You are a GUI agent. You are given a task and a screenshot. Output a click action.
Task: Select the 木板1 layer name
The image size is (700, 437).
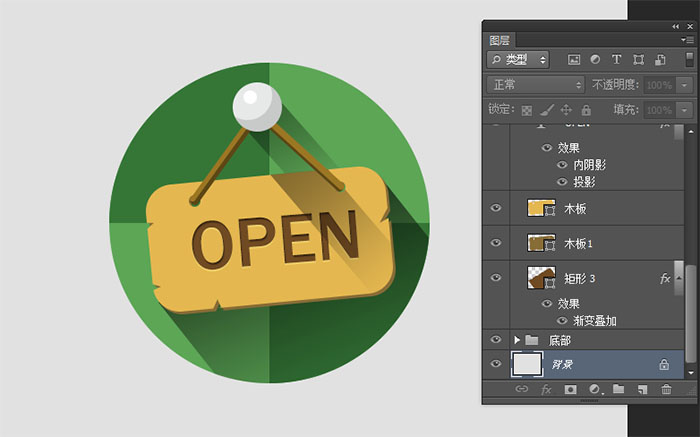point(578,243)
